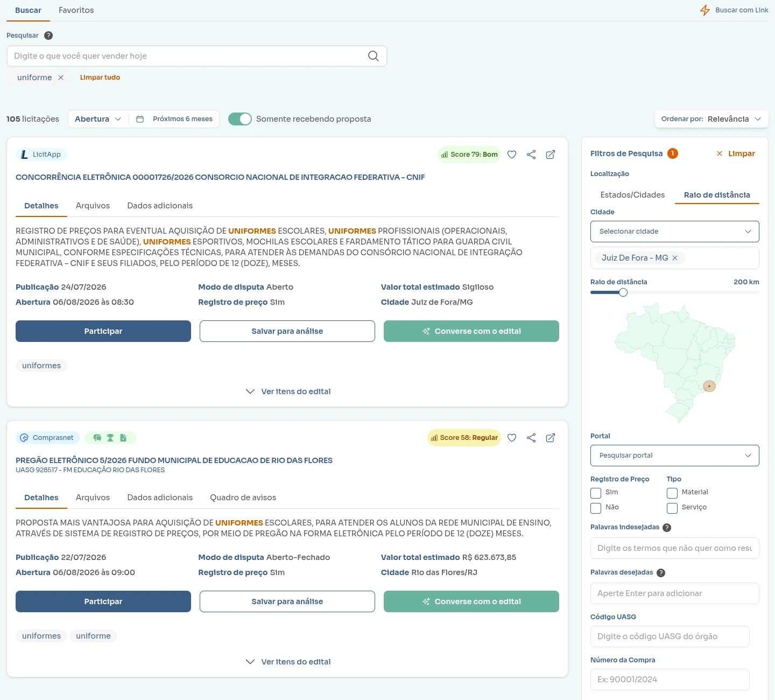Remove the uniforme search tag

pos(61,78)
